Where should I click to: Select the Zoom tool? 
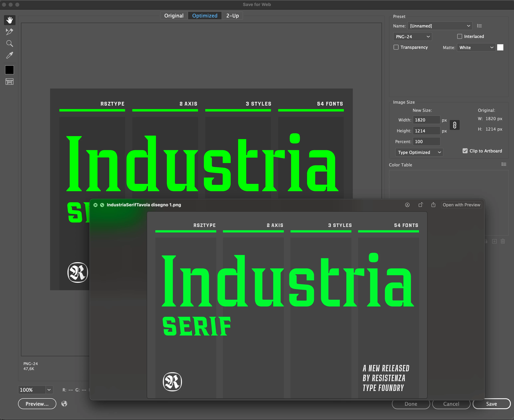tap(9, 44)
